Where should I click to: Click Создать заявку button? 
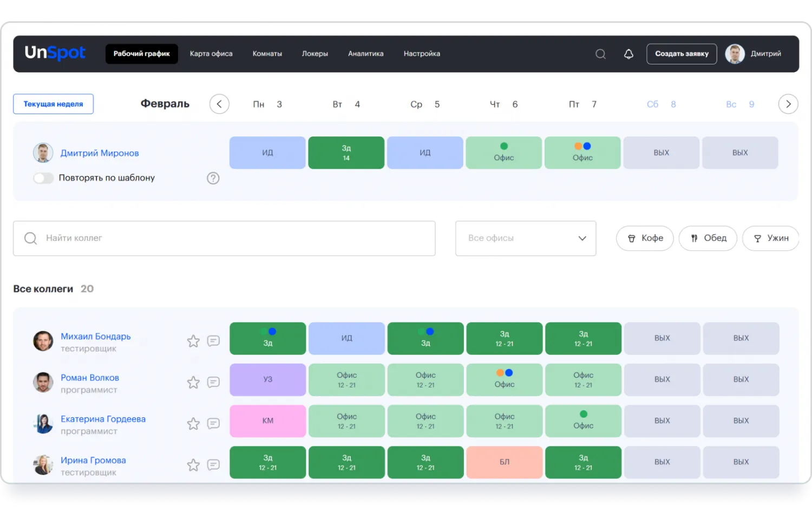click(x=682, y=54)
